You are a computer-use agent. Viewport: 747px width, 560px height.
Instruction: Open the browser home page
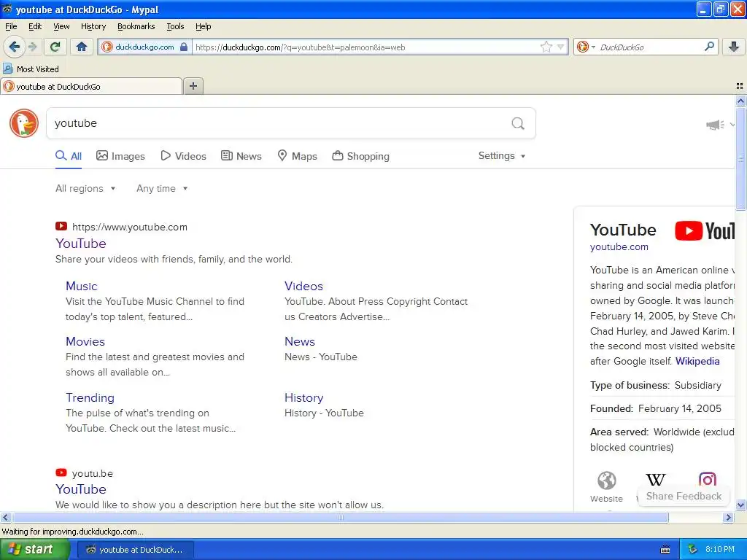82,47
